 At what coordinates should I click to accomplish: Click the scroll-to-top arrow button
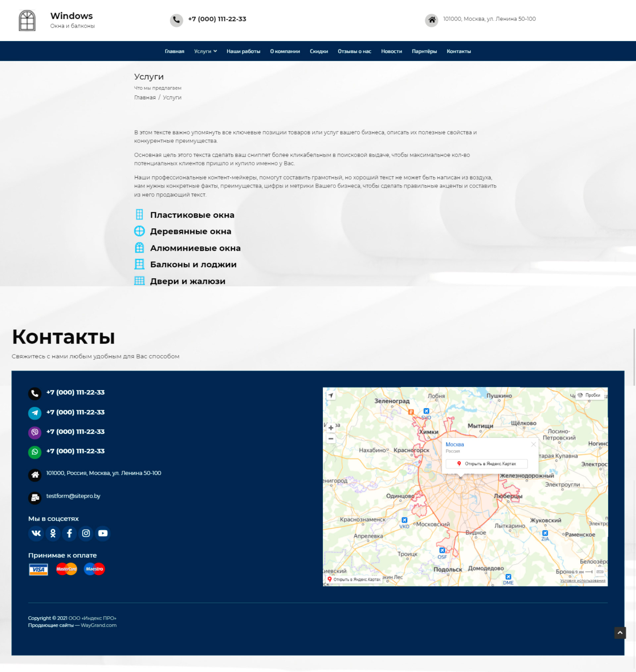pyautogui.click(x=620, y=633)
